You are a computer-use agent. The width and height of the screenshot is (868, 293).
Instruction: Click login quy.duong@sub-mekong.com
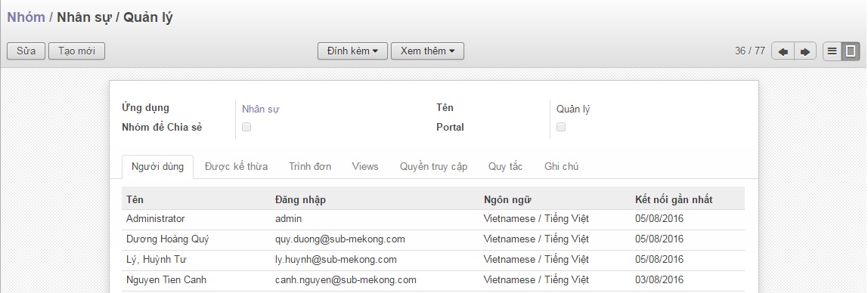coord(340,239)
